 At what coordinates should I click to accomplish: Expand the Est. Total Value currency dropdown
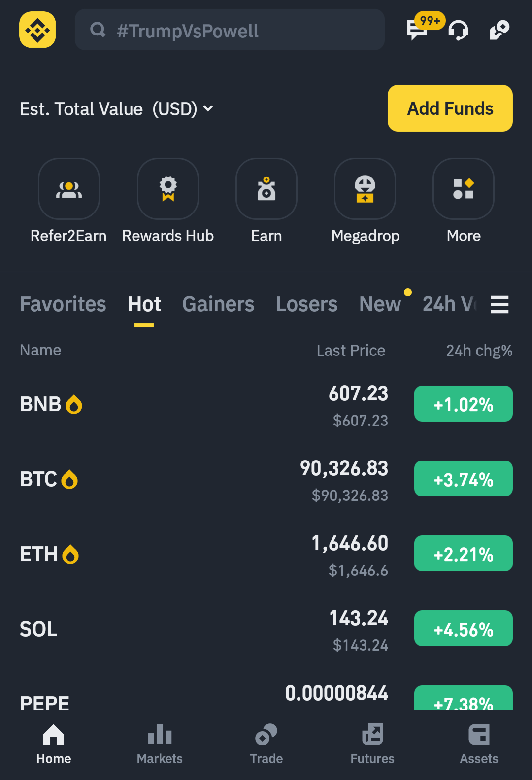[208, 108]
